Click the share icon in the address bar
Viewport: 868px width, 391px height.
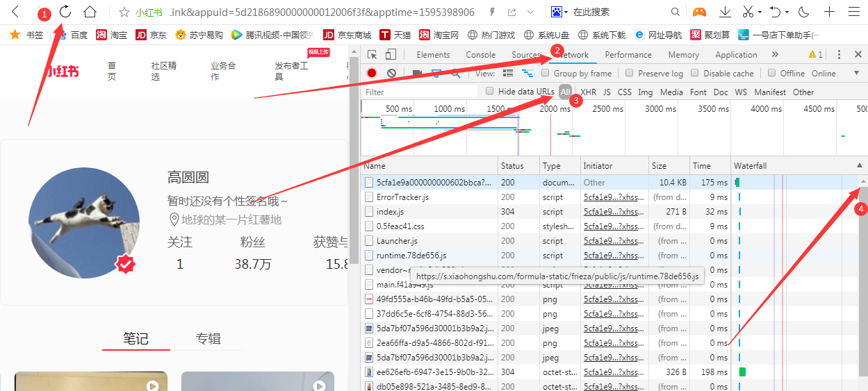coord(512,12)
